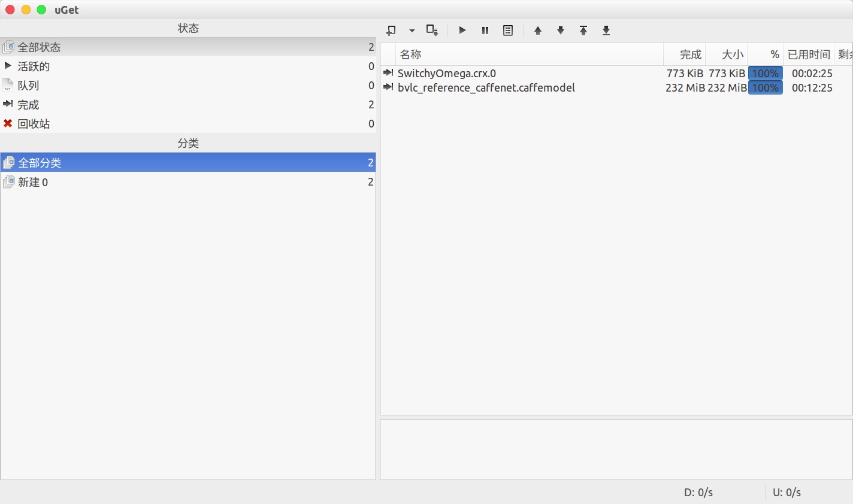
Task: Sort by 大小 column header
Action: [x=727, y=54]
